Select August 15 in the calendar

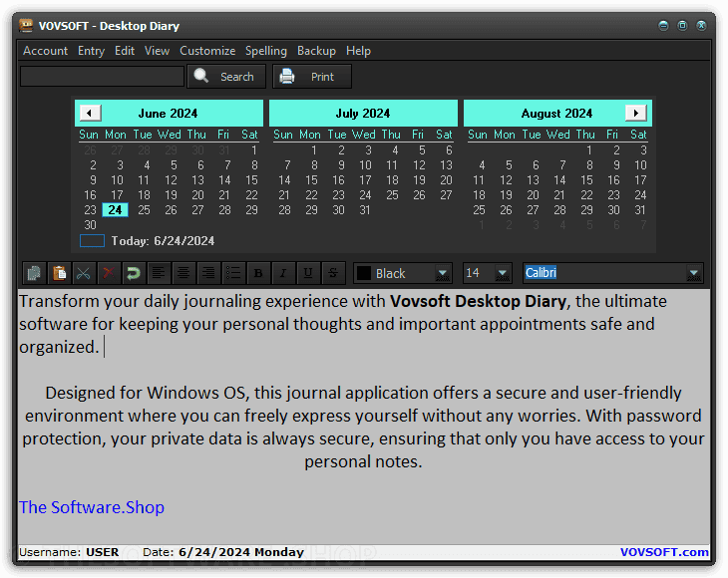pyautogui.click(x=586, y=180)
